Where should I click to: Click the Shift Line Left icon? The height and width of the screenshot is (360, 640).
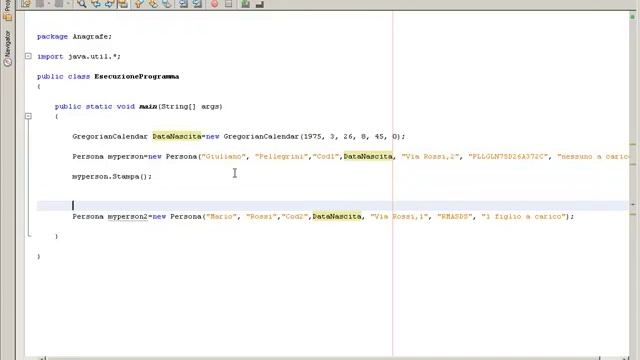tap(184, 4)
